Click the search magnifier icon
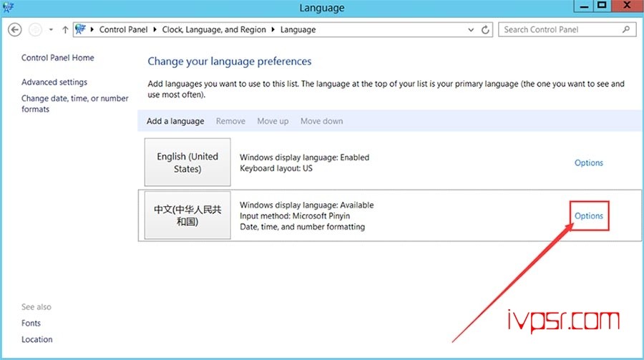Image resolution: width=644 pixels, height=360 pixels. [626, 29]
